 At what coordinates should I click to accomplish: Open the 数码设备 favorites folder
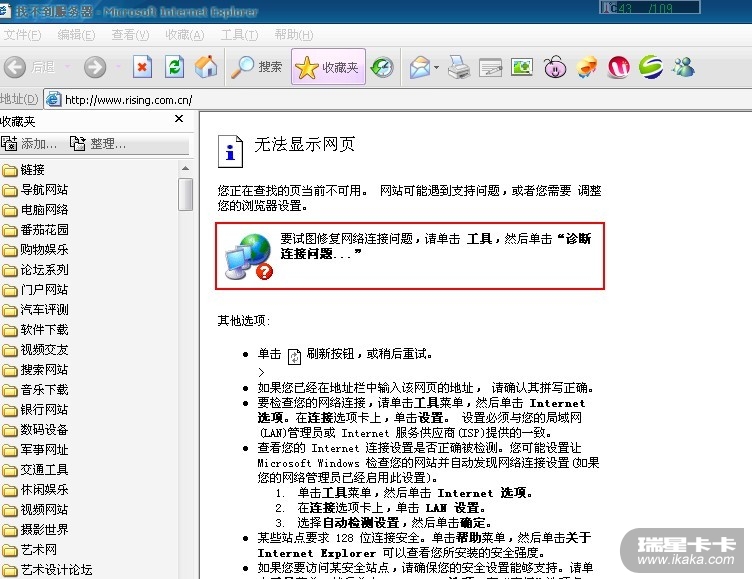[x=35, y=430]
